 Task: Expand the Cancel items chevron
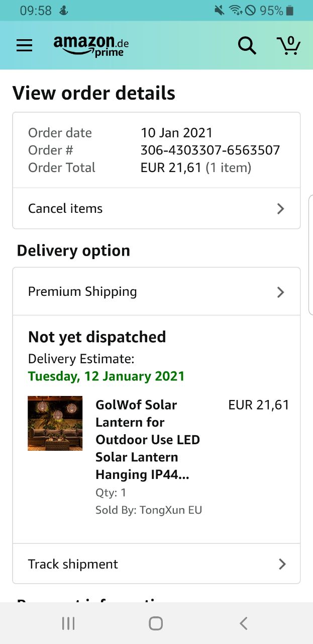[x=280, y=209]
